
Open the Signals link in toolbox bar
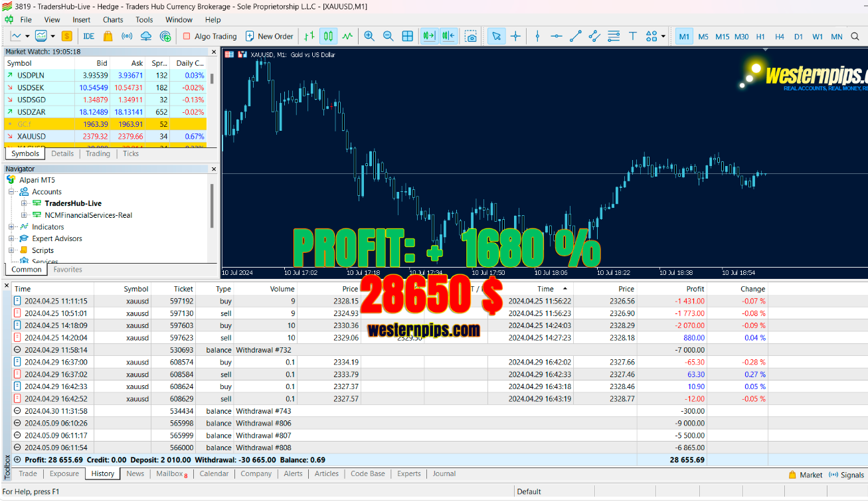click(x=847, y=475)
